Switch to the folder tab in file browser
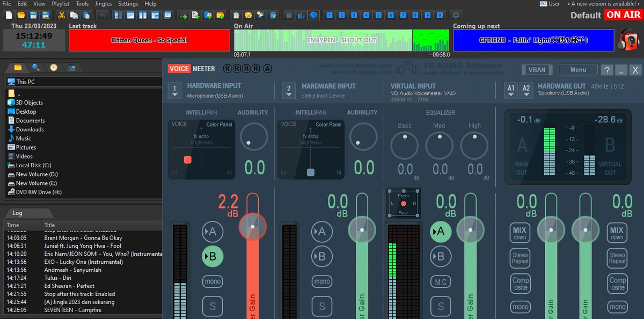Viewport: 644px width, 319px height. pyautogui.click(x=18, y=68)
